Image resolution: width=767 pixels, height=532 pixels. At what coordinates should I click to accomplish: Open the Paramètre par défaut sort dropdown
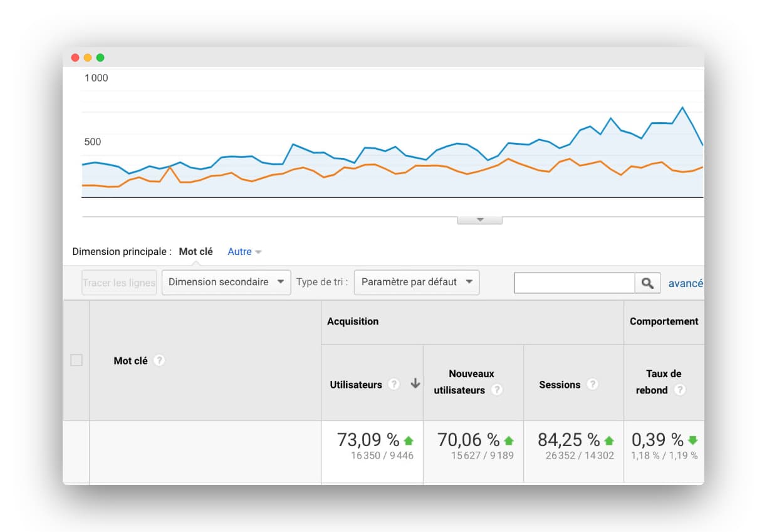416,283
